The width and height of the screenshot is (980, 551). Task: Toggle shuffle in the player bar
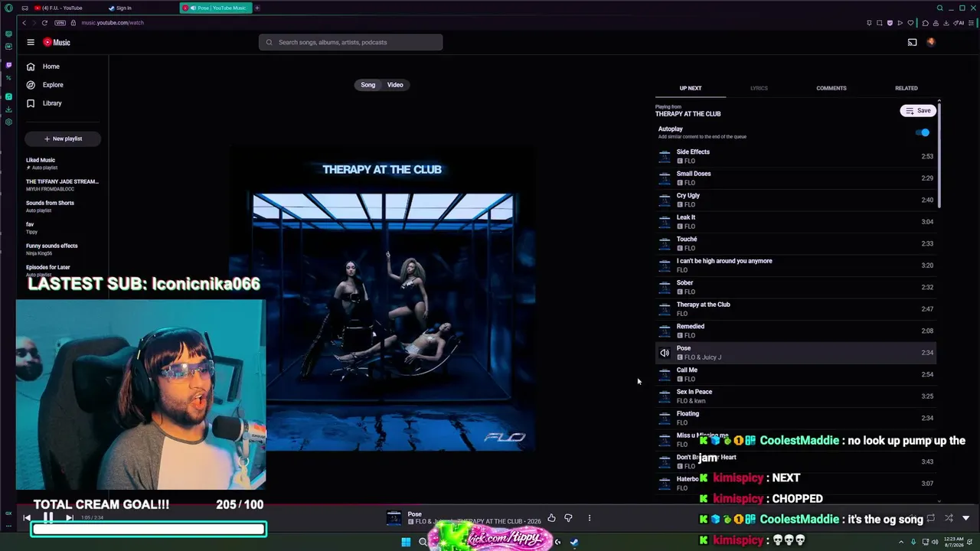tap(949, 518)
